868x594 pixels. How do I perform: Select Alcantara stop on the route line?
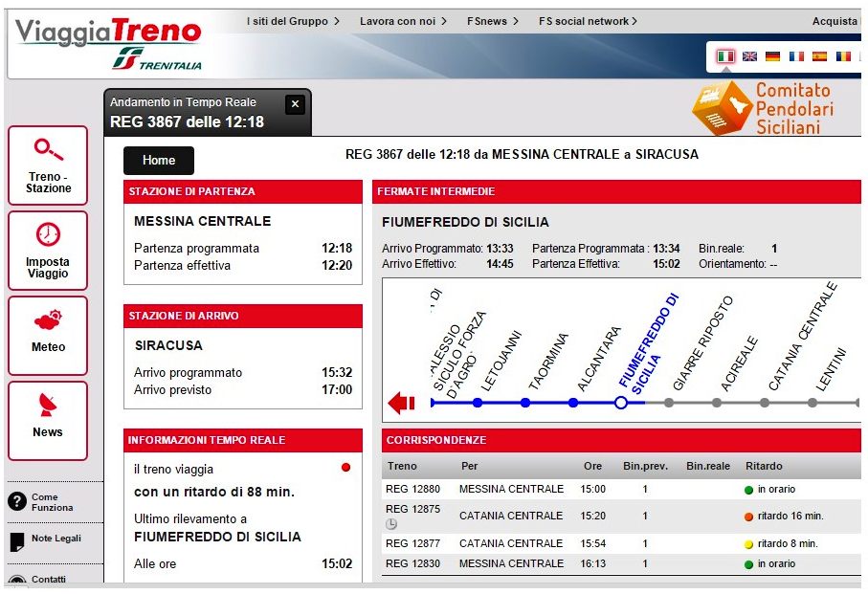click(x=573, y=403)
